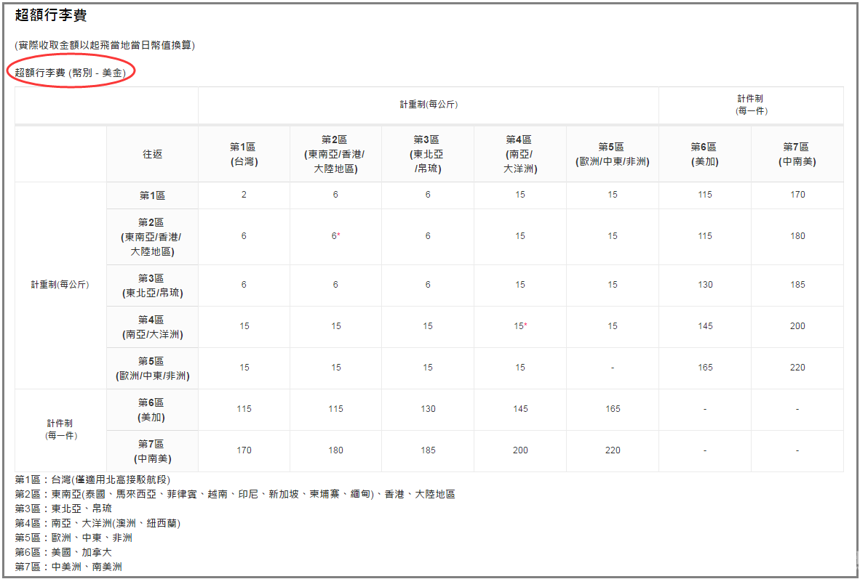Viewport: 860px width, 579px height.
Task: Click the 往返 header cell
Action: (152, 154)
